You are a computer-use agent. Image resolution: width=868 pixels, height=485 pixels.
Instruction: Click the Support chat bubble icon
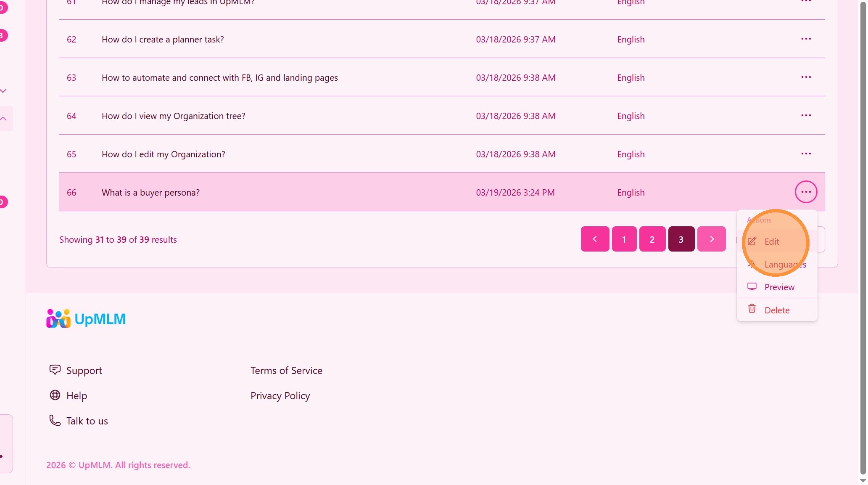tap(55, 370)
